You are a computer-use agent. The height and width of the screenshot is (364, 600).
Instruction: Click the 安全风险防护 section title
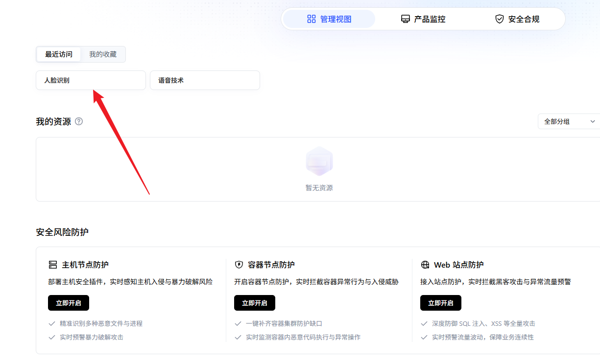coord(62,232)
